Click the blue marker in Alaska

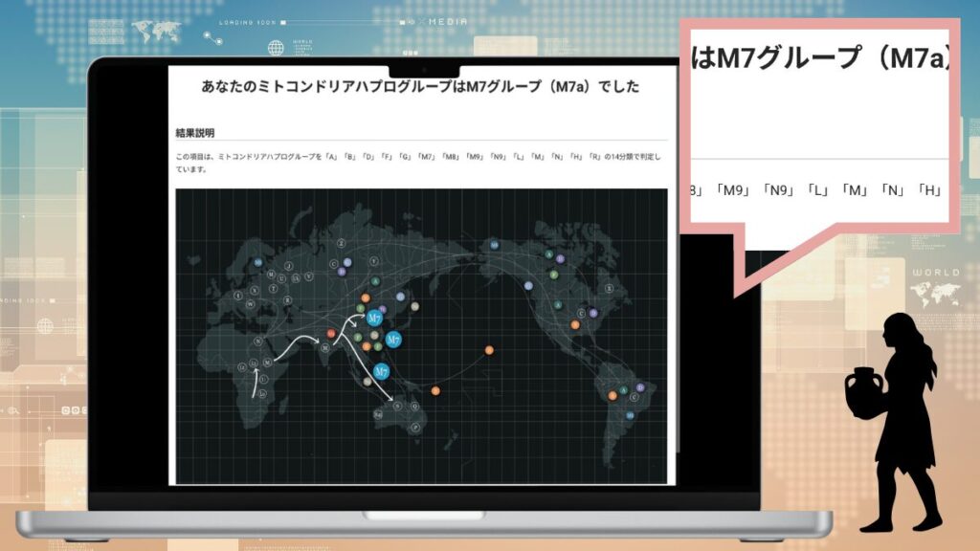click(x=494, y=246)
